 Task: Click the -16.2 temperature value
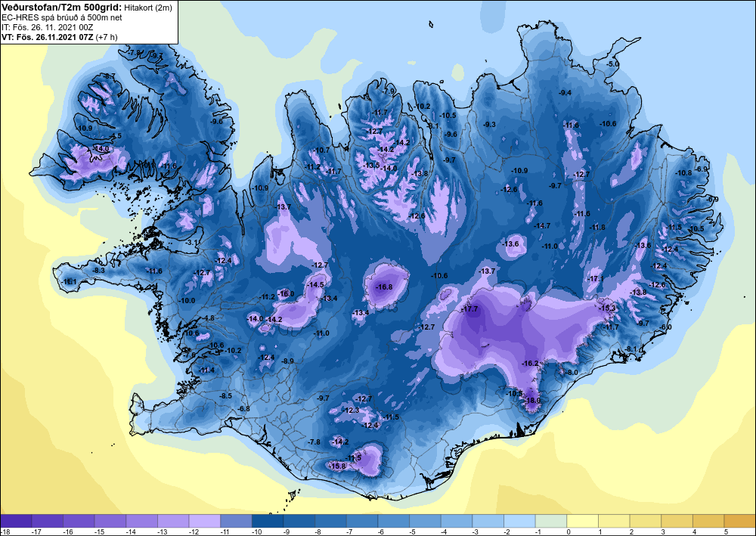pyautogui.click(x=530, y=363)
